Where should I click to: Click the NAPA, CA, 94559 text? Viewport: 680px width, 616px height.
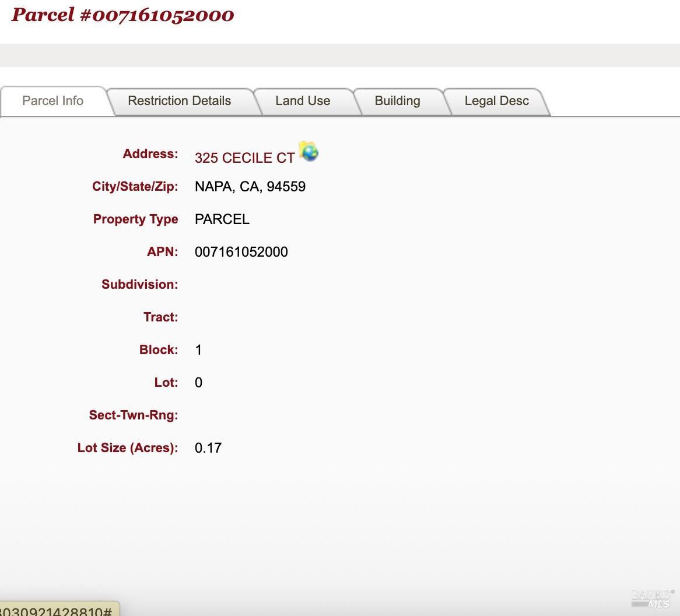tap(250, 187)
